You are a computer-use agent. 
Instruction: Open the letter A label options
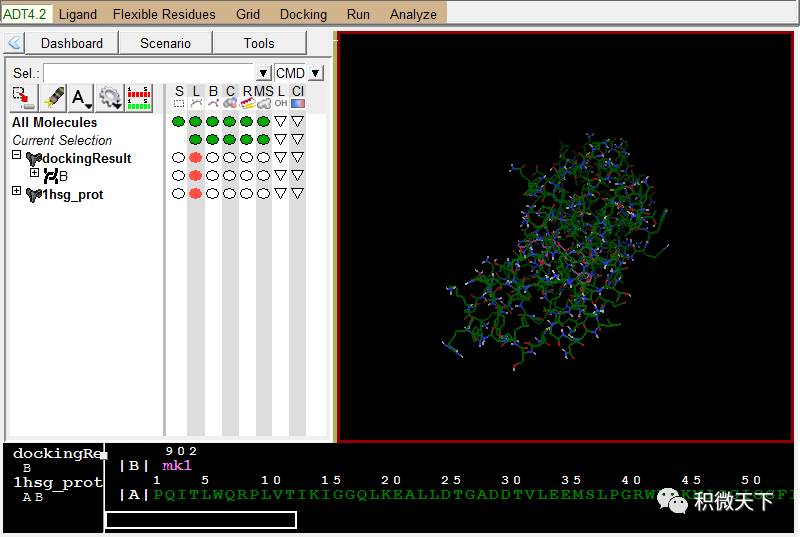(81, 97)
